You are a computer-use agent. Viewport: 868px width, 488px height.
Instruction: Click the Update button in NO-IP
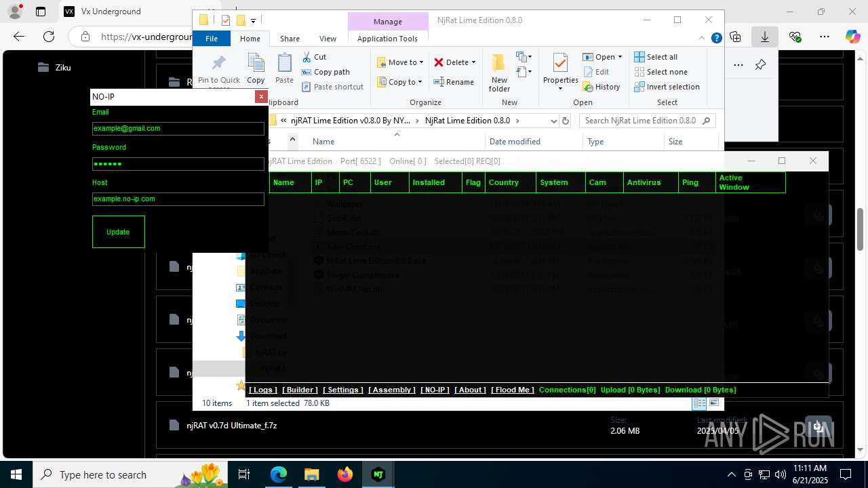(118, 232)
